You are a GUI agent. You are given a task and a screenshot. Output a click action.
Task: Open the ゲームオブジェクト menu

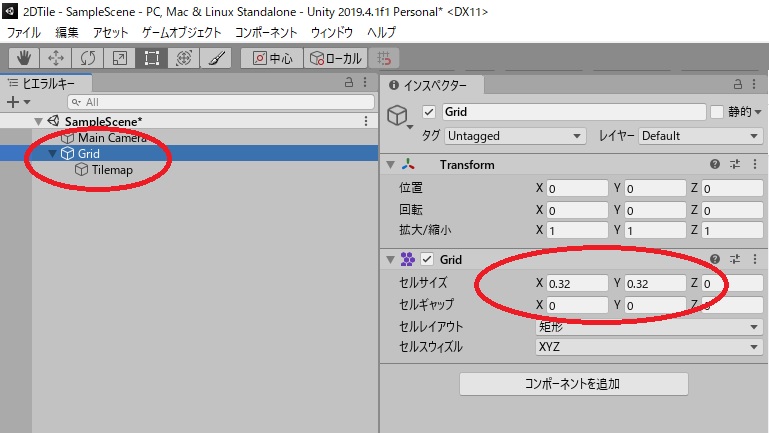[182, 33]
